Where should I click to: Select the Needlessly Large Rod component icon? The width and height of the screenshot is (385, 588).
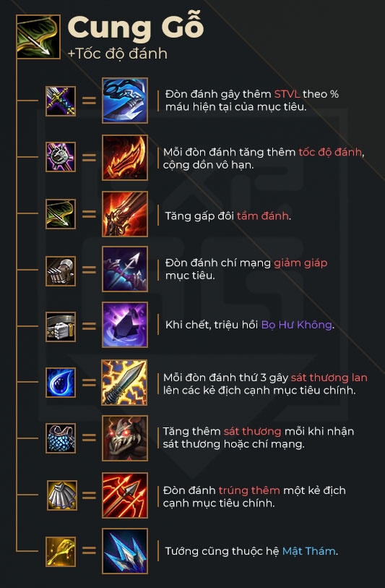tap(61, 157)
